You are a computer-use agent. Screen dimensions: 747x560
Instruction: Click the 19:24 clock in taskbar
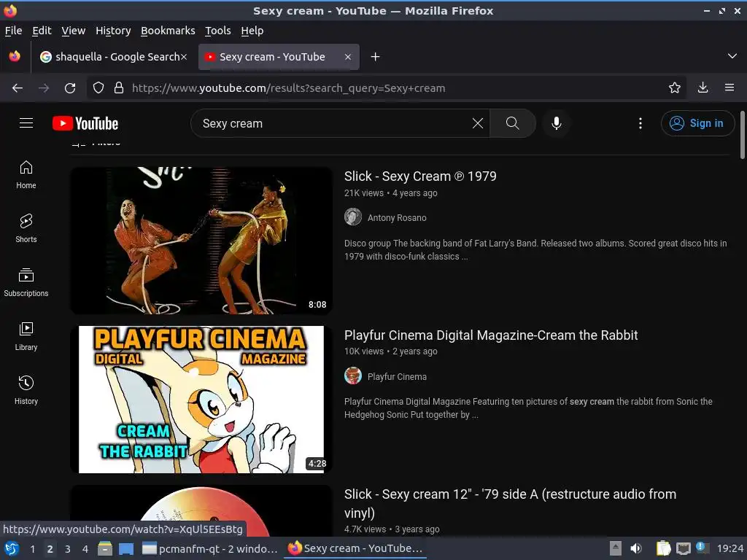[729, 548]
